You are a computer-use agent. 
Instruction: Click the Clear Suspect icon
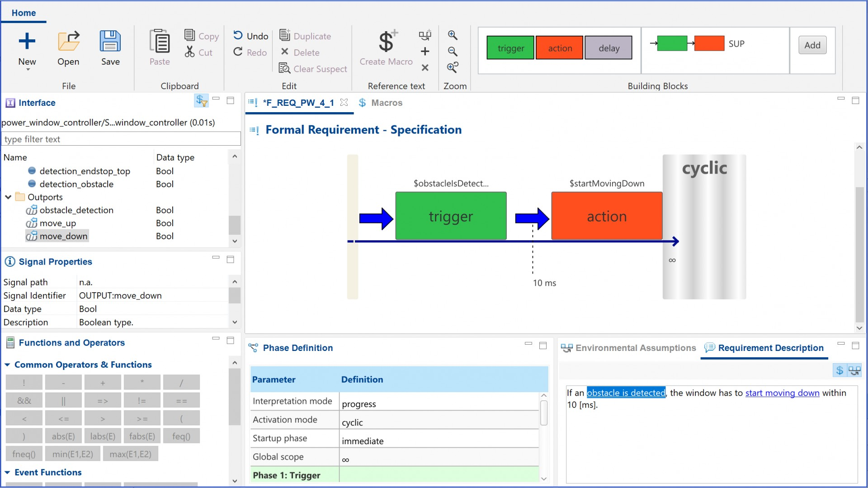pyautogui.click(x=284, y=68)
